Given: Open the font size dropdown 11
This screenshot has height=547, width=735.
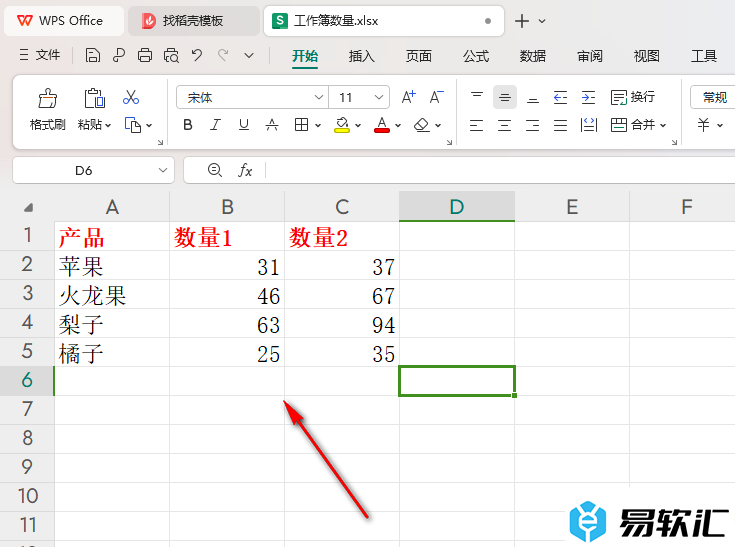Looking at the screenshot, I should 379,97.
